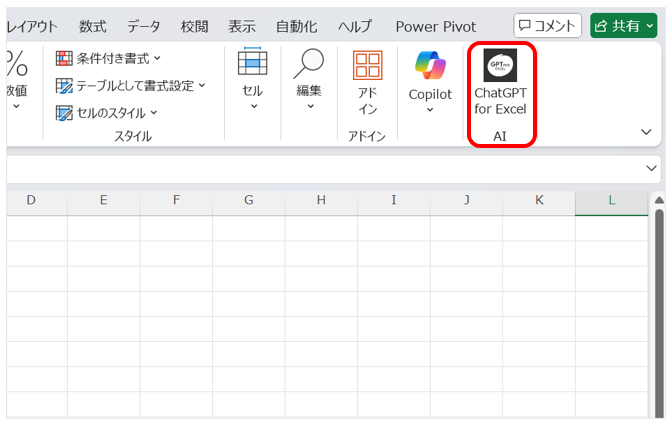Open the Power Pivot tab
This screenshot has height=425, width=670.
pos(435,27)
